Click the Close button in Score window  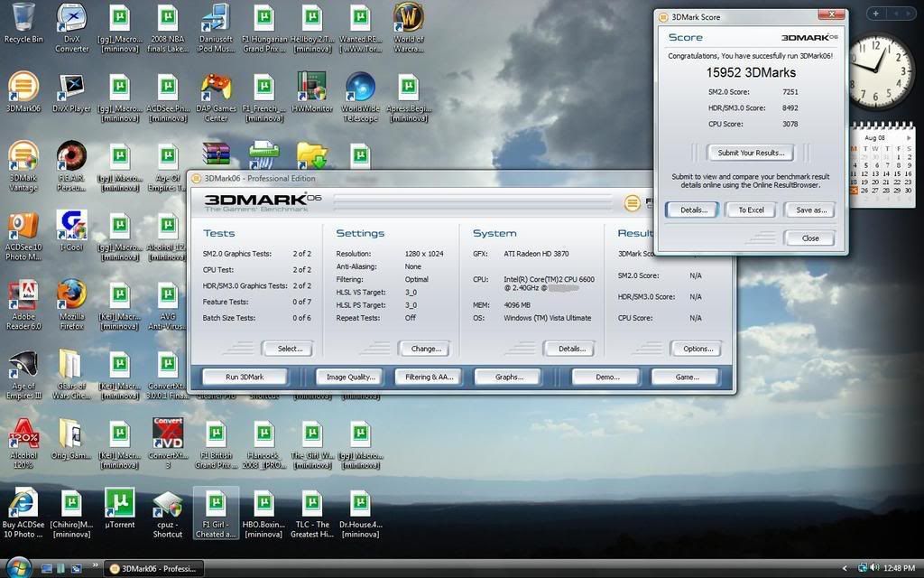tap(810, 238)
